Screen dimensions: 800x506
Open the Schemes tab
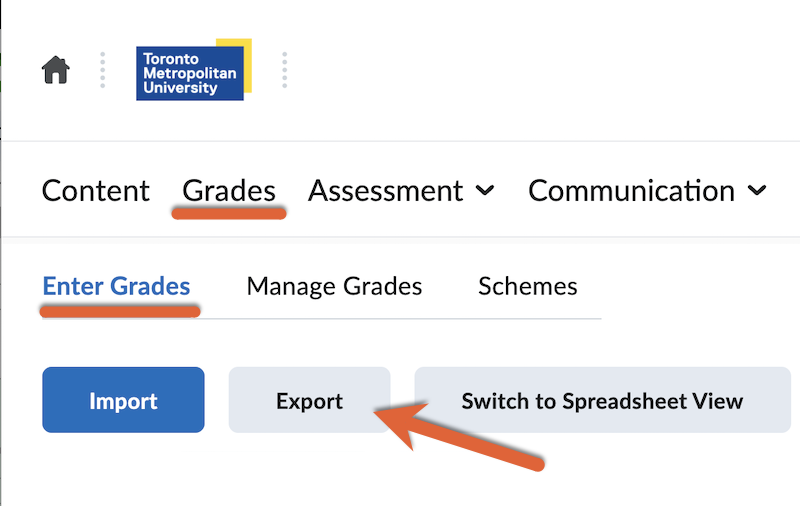[x=528, y=287]
